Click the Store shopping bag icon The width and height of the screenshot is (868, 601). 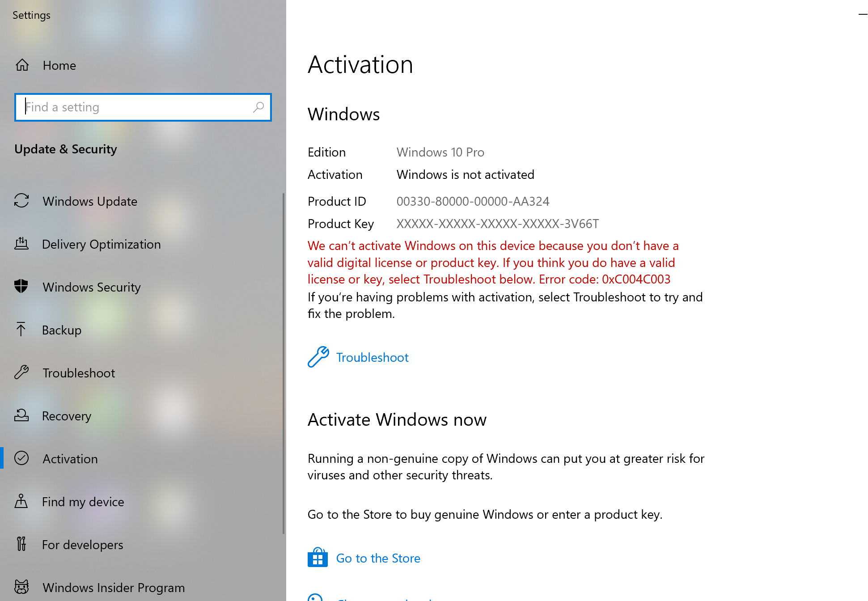tap(318, 557)
